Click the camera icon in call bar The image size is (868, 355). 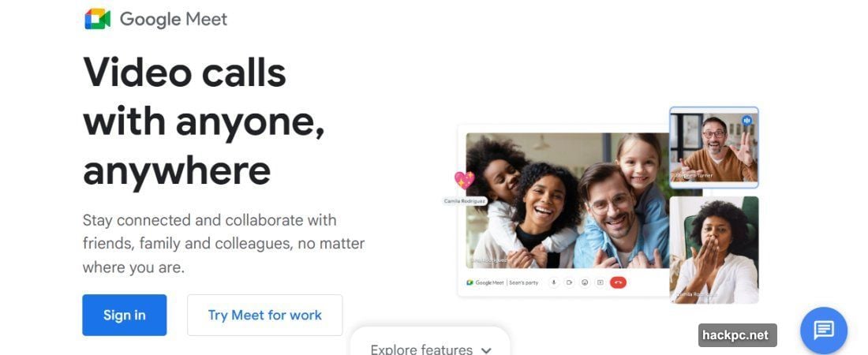tap(568, 282)
